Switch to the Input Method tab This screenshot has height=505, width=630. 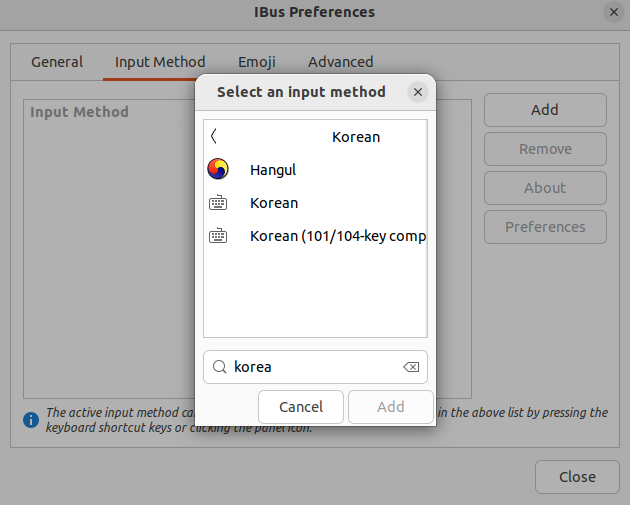(x=160, y=62)
